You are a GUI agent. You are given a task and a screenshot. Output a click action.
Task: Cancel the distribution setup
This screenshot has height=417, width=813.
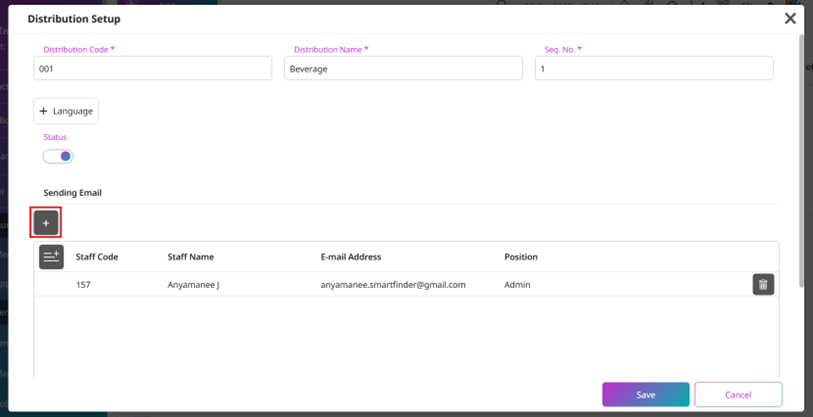coord(738,395)
